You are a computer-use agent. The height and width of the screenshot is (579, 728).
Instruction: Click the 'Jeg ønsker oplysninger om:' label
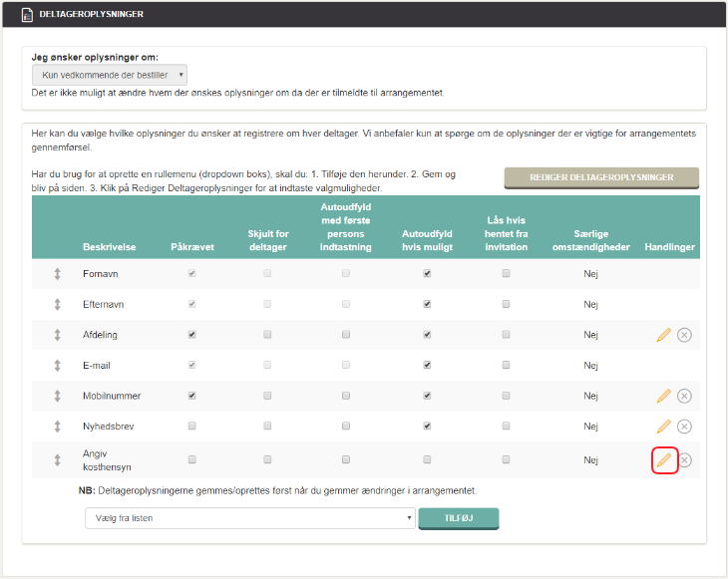point(95,57)
